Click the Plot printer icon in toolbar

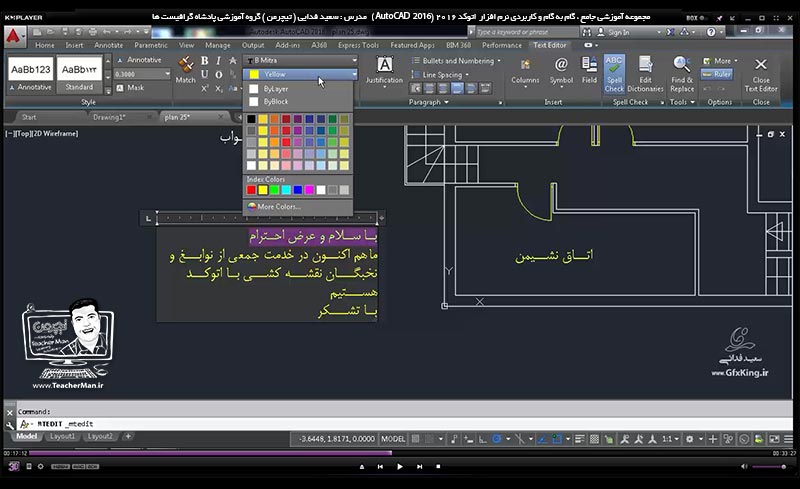pos(93,32)
